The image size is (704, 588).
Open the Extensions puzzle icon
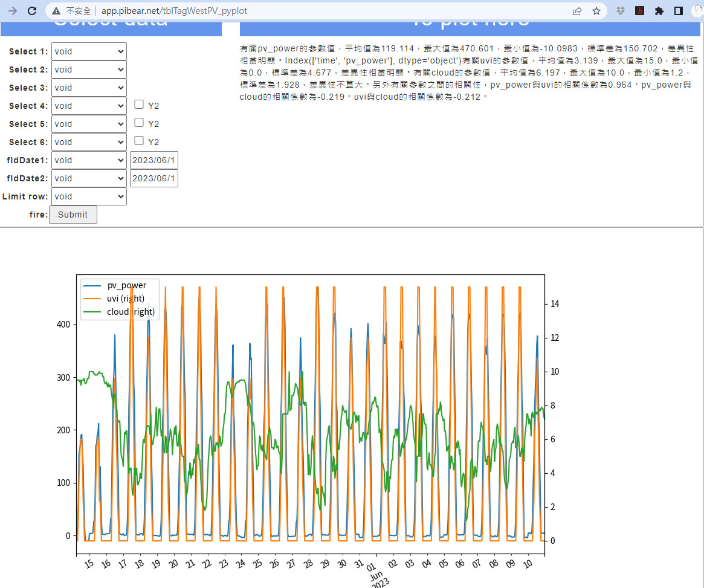click(659, 11)
